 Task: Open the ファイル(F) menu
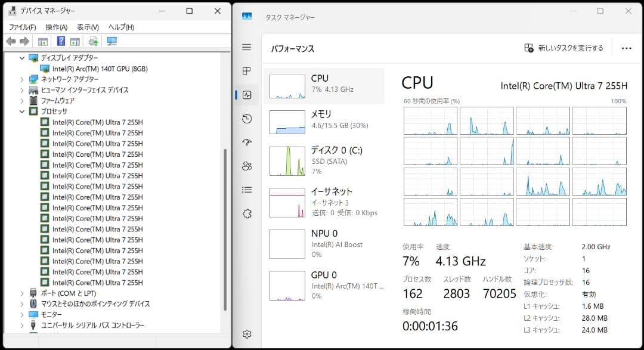point(23,27)
